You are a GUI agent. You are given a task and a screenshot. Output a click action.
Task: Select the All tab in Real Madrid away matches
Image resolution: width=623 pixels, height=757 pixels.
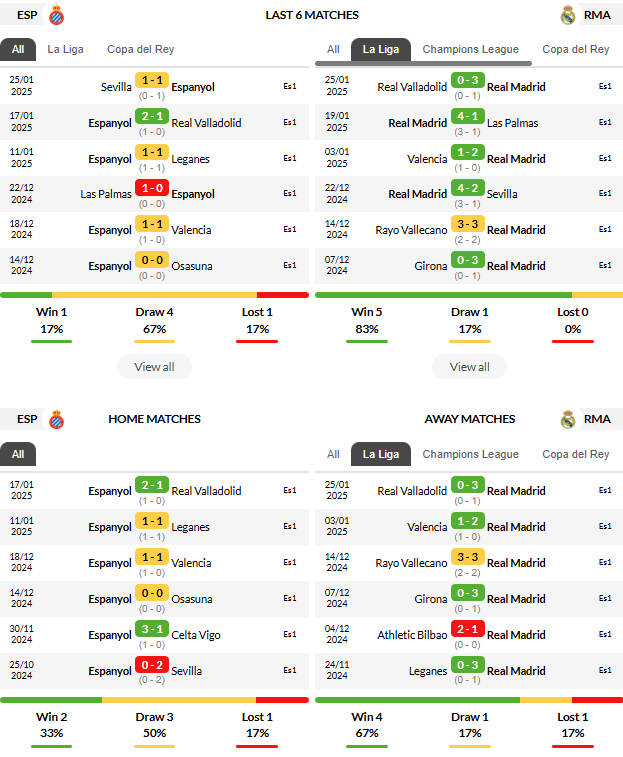click(333, 454)
